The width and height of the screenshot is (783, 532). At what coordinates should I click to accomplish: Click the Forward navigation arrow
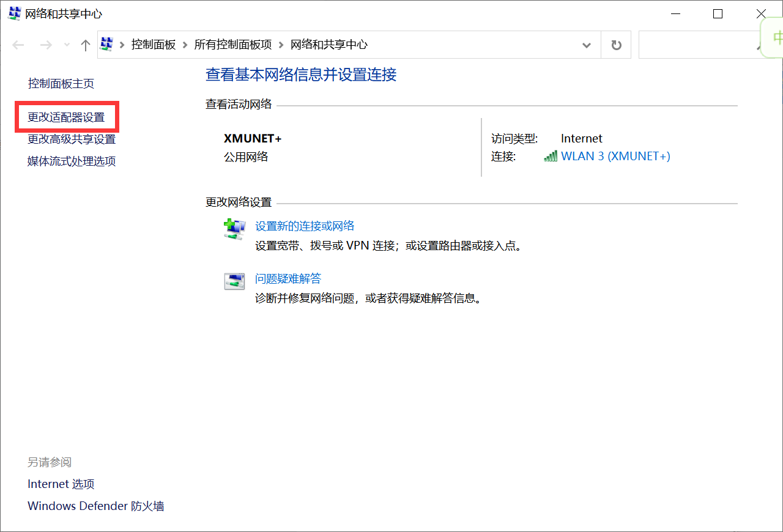[45, 45]
